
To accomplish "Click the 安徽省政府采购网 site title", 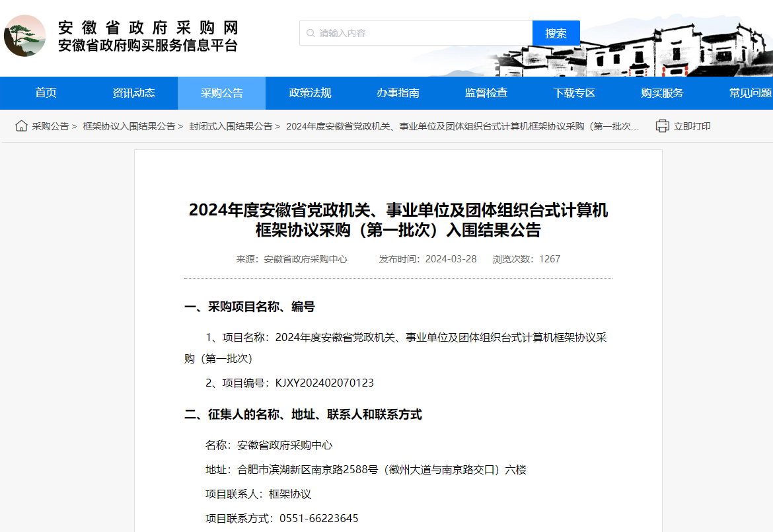I will [148, 28].
